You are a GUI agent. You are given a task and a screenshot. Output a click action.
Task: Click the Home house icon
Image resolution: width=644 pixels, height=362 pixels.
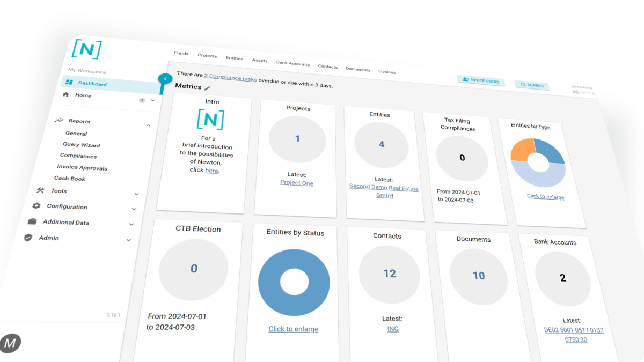coord(66,94)
